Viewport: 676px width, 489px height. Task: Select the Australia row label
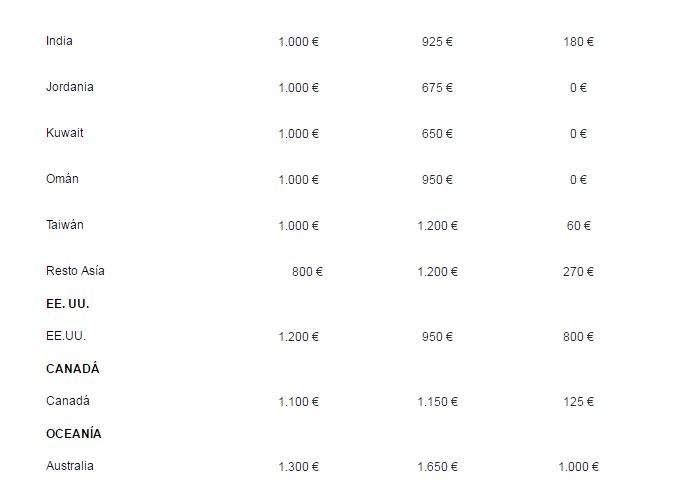point(70,466)
